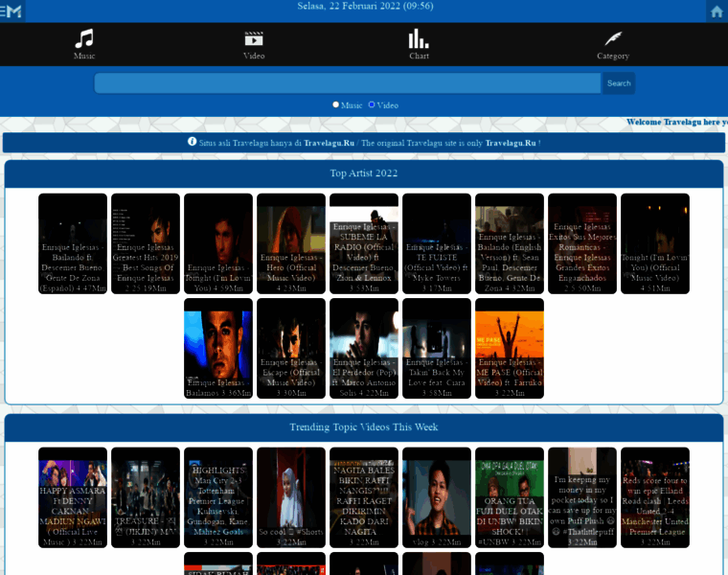The width and height of the screenshot is (728, 575).
Task: Select the Video radio button
Action: (372, 105)
